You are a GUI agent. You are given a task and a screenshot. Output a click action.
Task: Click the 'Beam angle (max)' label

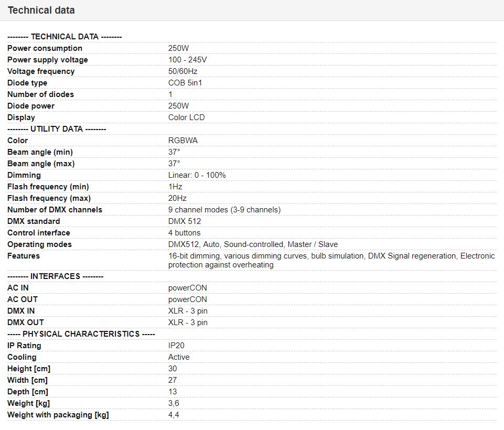tap(41, 164)
